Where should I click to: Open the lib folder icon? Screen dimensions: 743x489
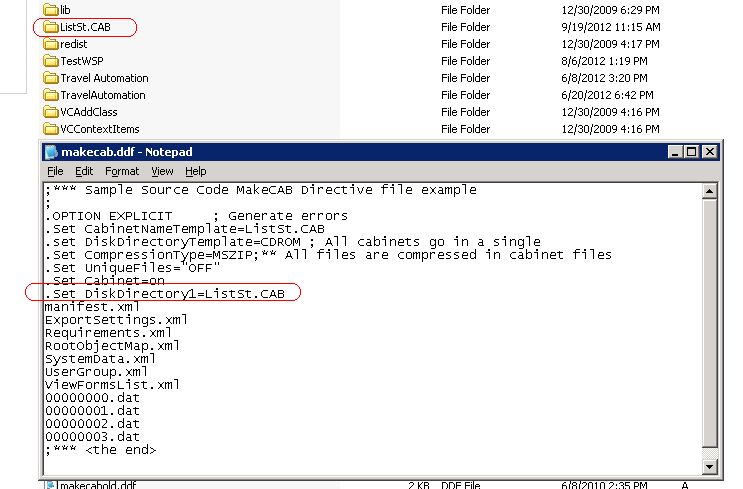pos(50,9)
